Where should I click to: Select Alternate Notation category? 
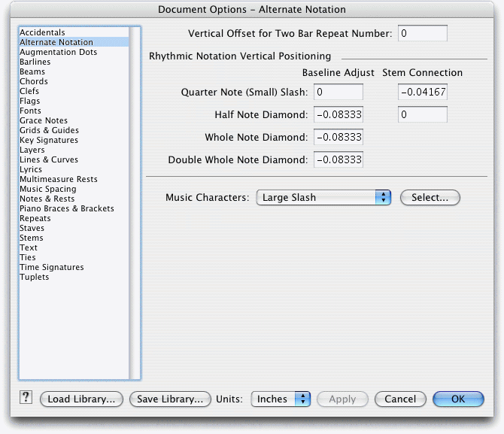pyautogui.click(x=74, y=42)
